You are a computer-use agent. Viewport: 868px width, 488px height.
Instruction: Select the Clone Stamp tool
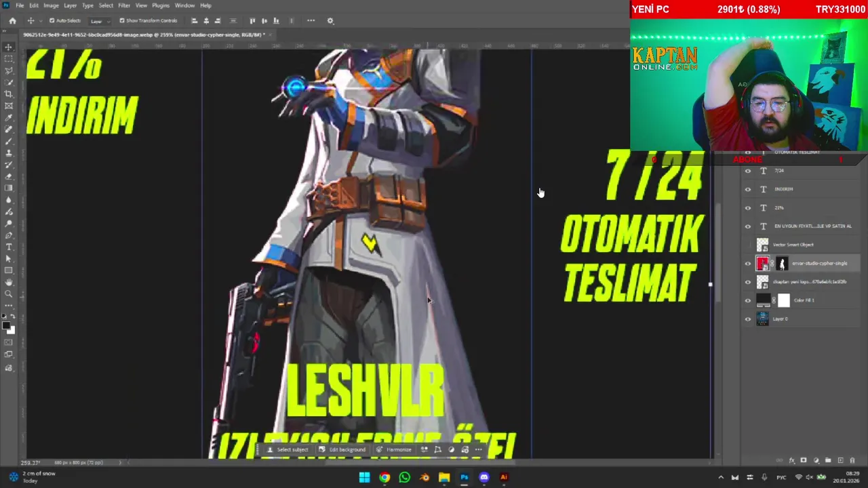click(9, 153)
